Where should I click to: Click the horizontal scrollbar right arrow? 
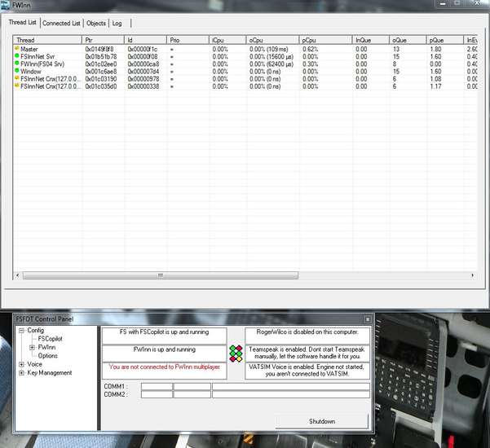click(473, 275)
